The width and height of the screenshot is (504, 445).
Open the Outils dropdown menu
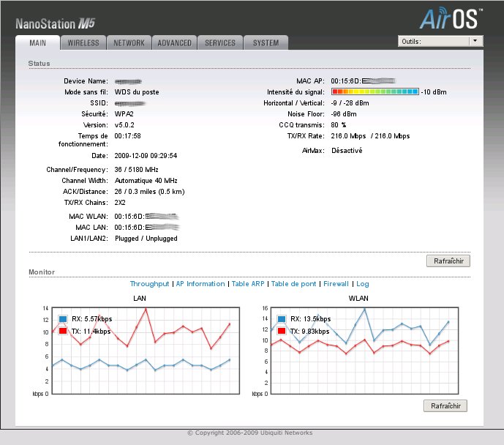(x=440, y=41)
